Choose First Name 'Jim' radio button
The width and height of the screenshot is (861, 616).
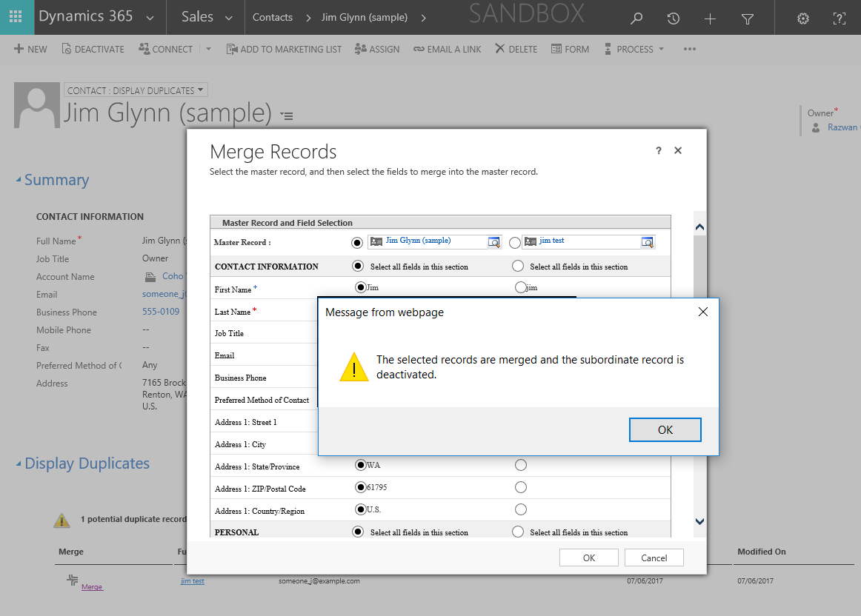[361, 287]
